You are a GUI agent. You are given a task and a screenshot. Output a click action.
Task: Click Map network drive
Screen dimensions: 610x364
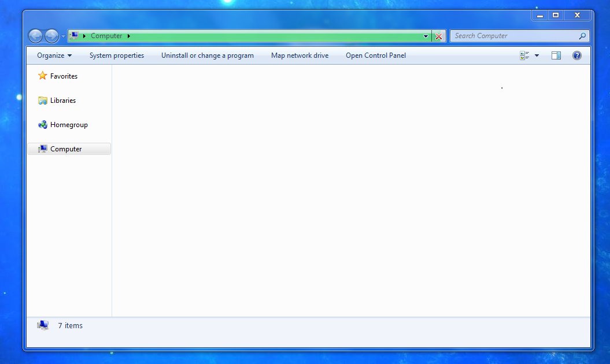point(300,55)
